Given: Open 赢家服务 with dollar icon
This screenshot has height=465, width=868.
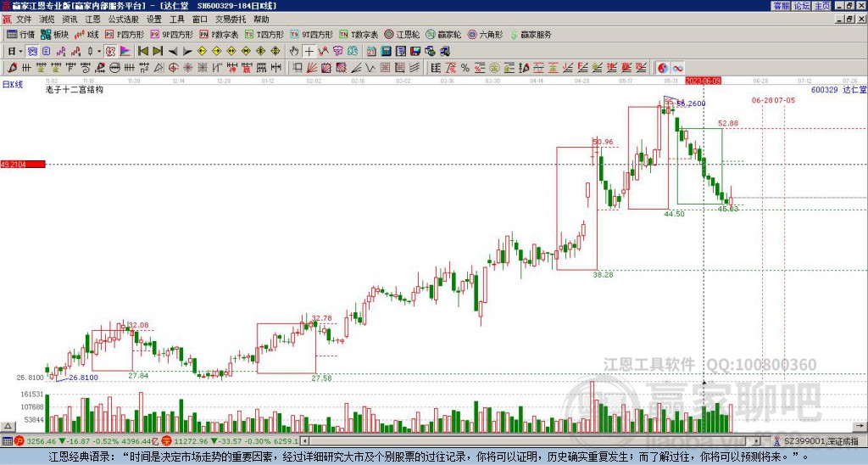Looking at the screenshot, I should point(531,34).
